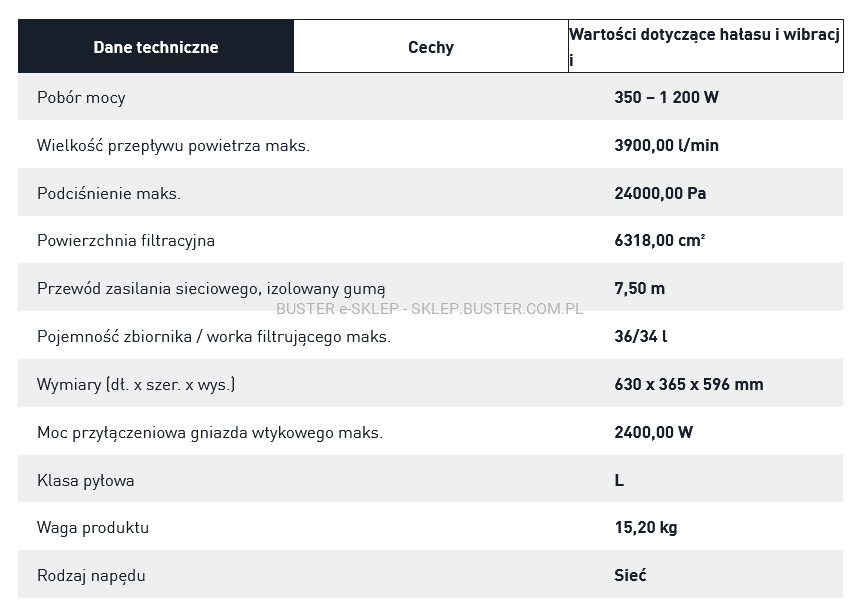Image resolution: width=859 pixels, height=616 pixels.
Task: Select the Wielkość przepływu powietrza maks. label
Action: [173, 146]
